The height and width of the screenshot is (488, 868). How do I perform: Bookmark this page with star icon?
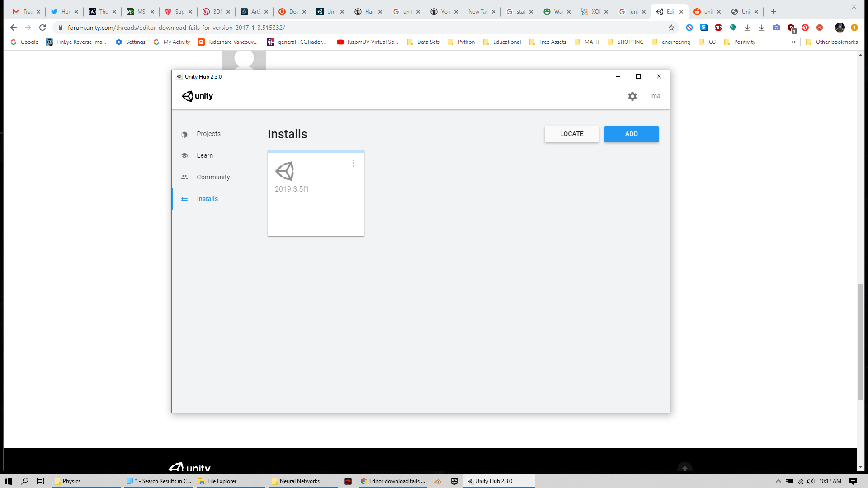pyautogui.click(x=671, y=28)
